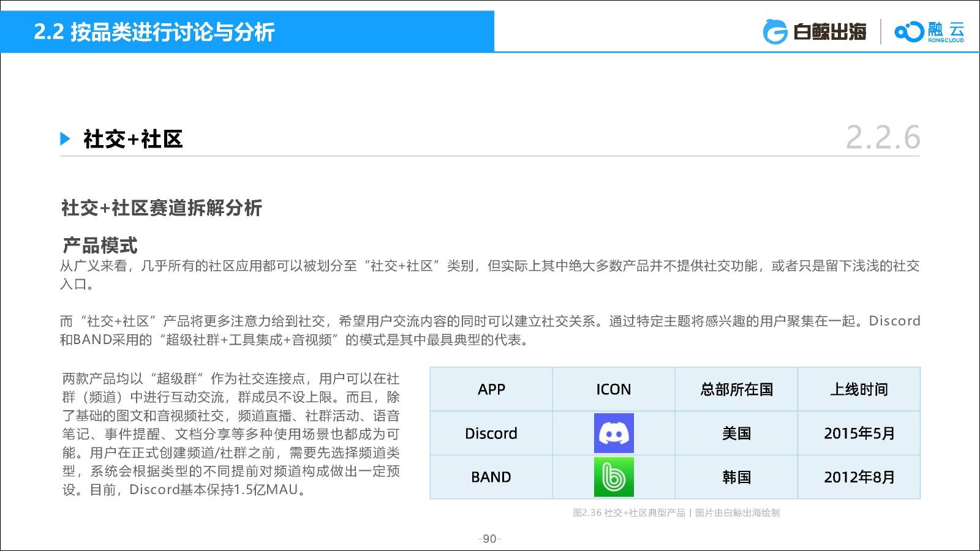Click the paragraph beginning 两款产品均以“超级群”
Image resolution: width=980 pixels, height=551 pixels.
click(x=231, y=434)
